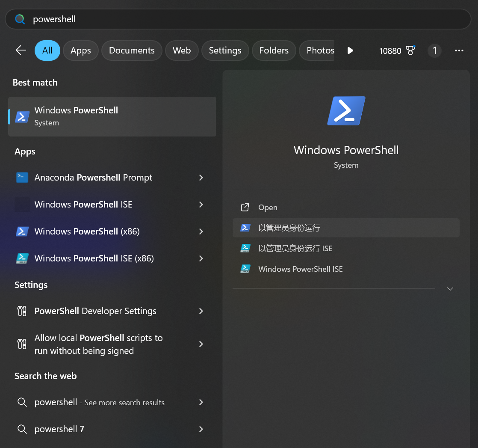Start Windows PowerShell ISE (x86)

click(93, 258)
